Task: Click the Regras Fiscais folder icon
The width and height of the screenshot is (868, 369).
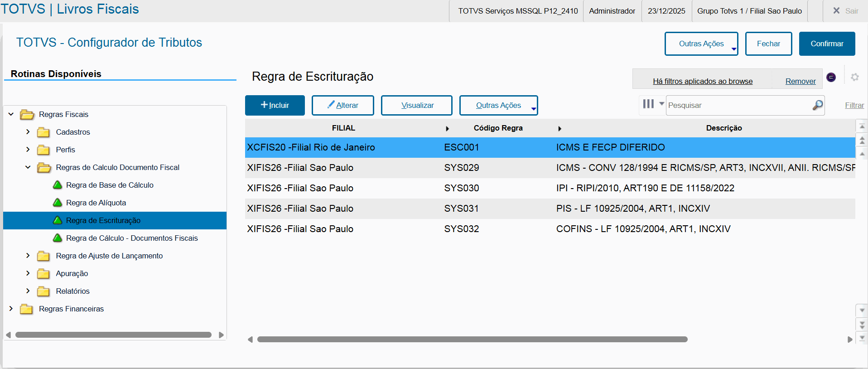Action: point(27,115)
